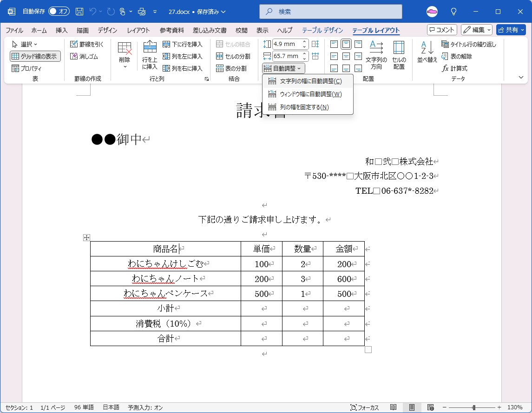Viewport: 532px width, 413px height.
Task: Choose ウィンドウ幅に自動調整(W)
Action: (x=308, y=94)
